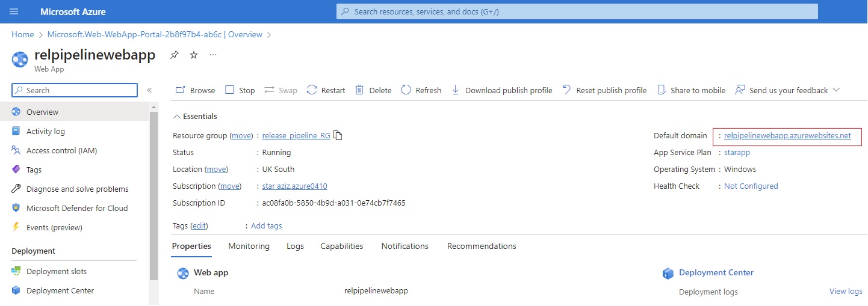Click the purple Tags icon
Viewport: 868px width, 306px height.
[16, 170]
